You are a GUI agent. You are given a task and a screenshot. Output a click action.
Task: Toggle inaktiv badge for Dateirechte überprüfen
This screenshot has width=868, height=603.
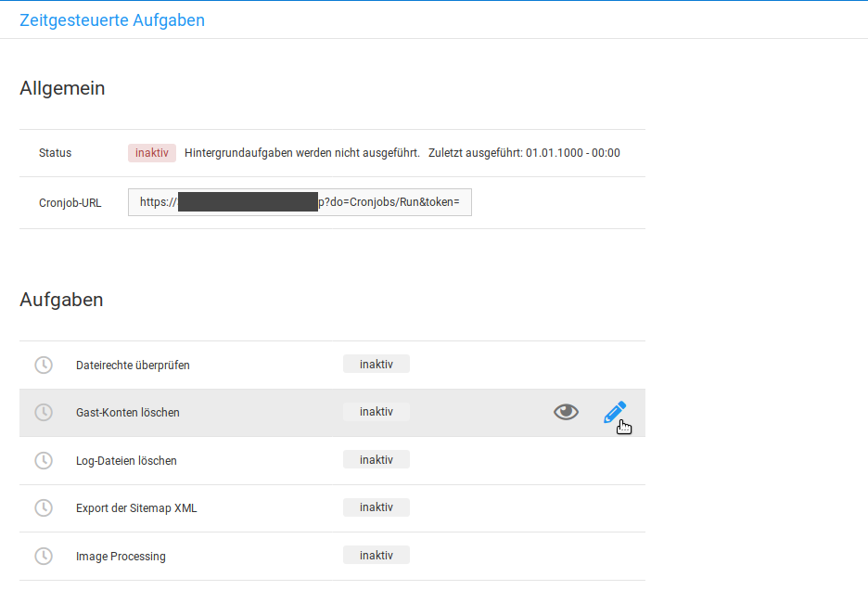click(376, 365)
